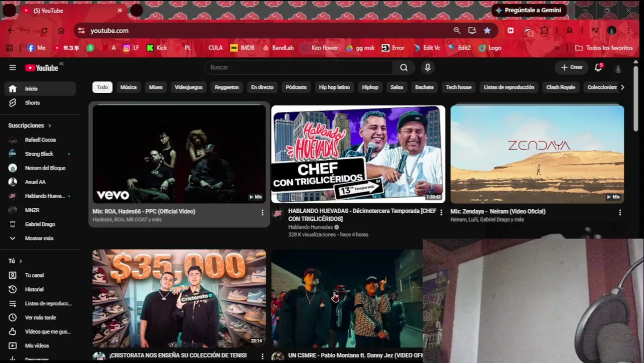Screen dimensions: 644x363
Task: Open Tu canal
Action: point(40,275)
